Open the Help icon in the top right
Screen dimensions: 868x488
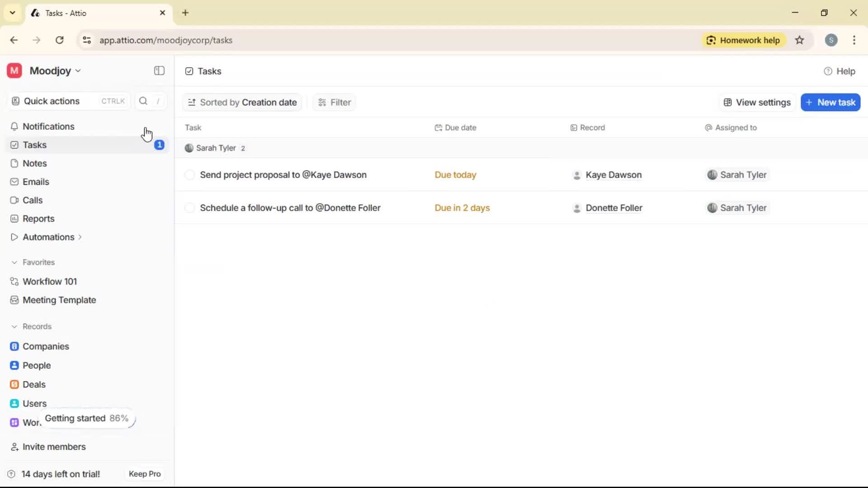click(827, 71)
